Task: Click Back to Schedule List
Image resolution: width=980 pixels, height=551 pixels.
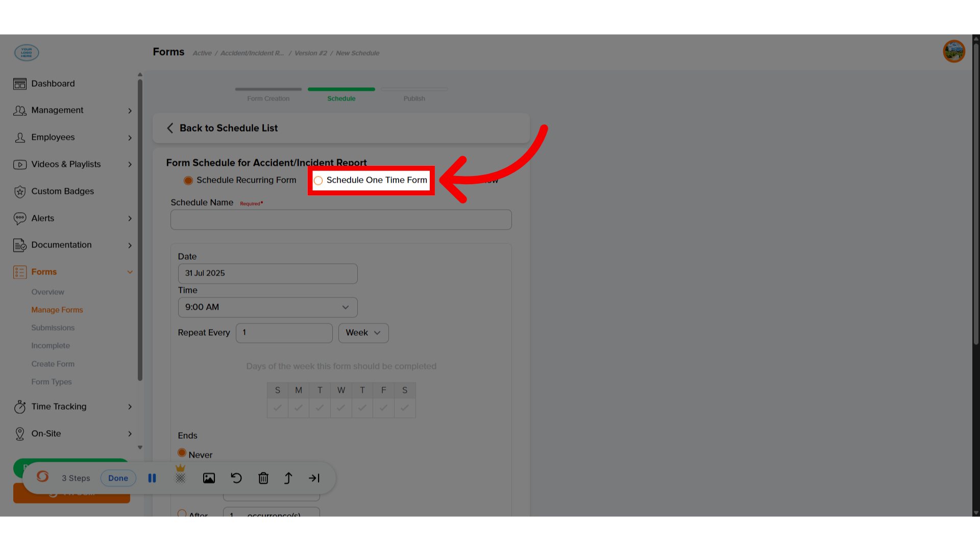Action: [228, 128]
